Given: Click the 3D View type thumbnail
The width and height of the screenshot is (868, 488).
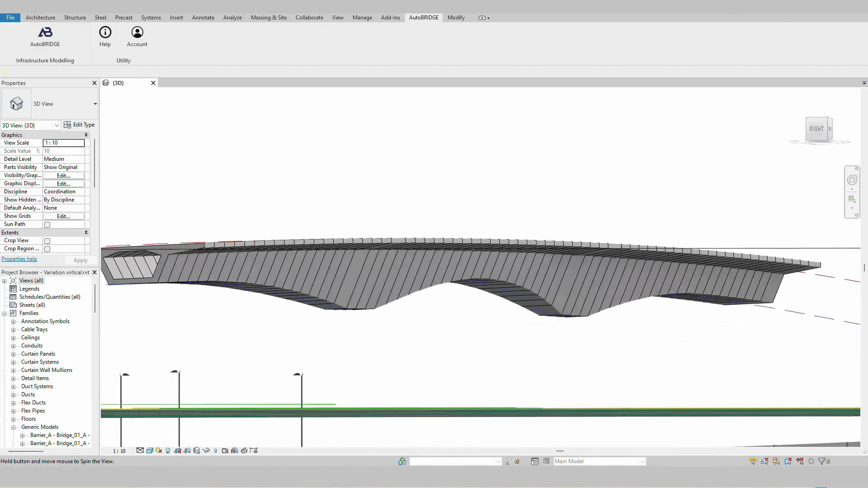Looking at the screenshot, I should tap(16, 103).
